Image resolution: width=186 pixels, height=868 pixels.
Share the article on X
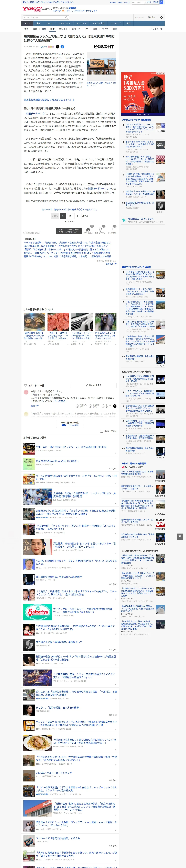point(57,47)
